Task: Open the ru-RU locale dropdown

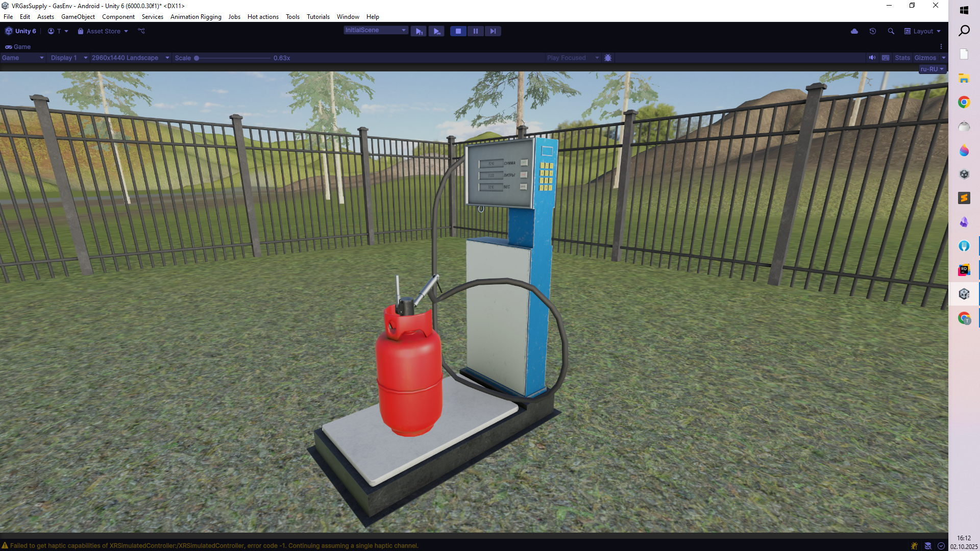Action: (x=932, y=69)
